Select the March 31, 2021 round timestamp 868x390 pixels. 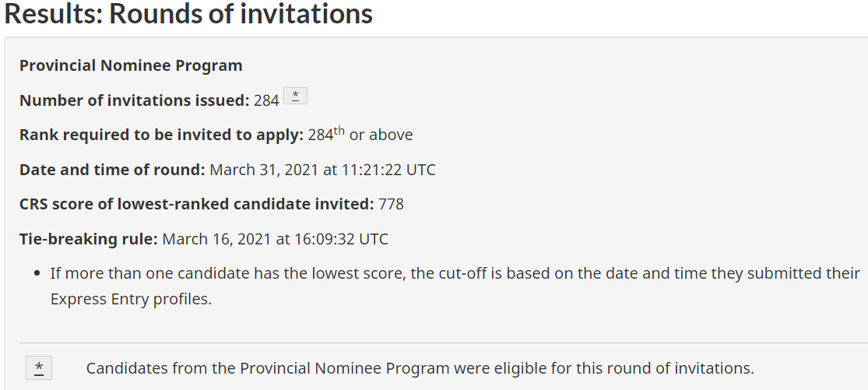pyautogui.click(x=322, y=170)
